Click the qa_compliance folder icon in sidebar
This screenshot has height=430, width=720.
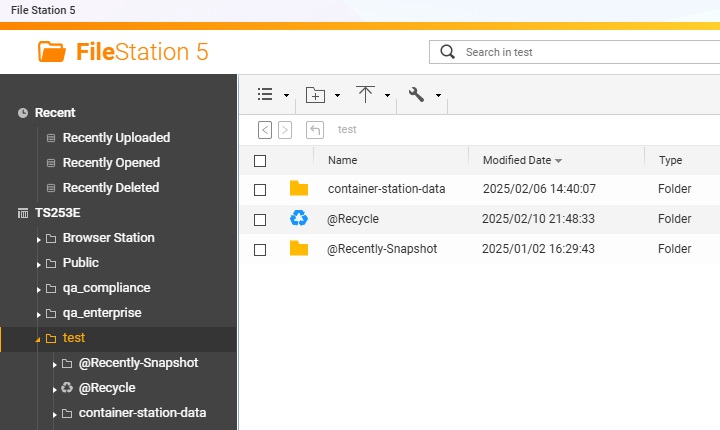51,289
